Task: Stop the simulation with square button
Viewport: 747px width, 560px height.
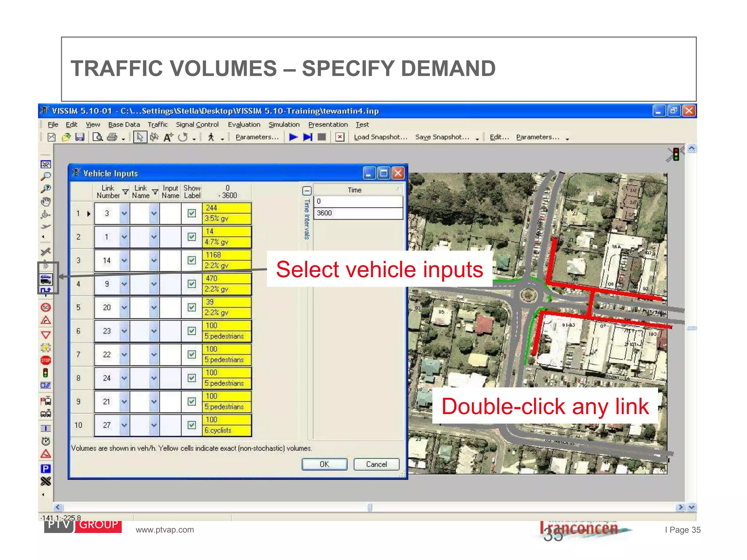Action: (321, 137)
